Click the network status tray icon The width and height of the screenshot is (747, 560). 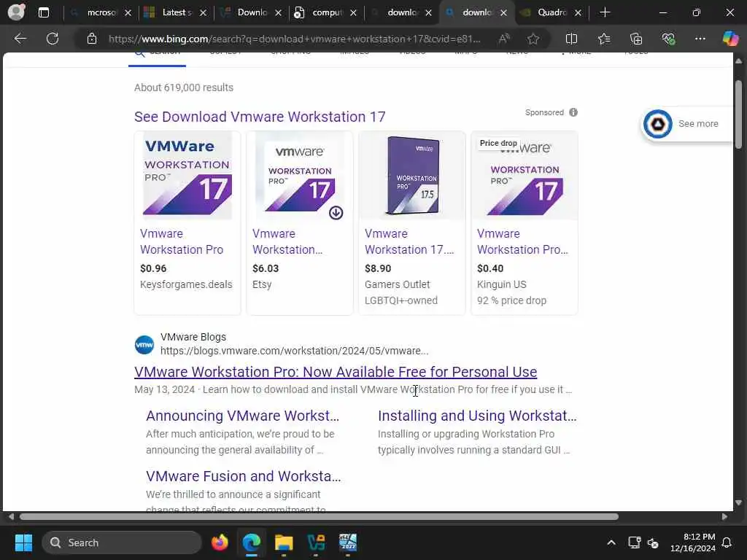click(x=634, y=542)
